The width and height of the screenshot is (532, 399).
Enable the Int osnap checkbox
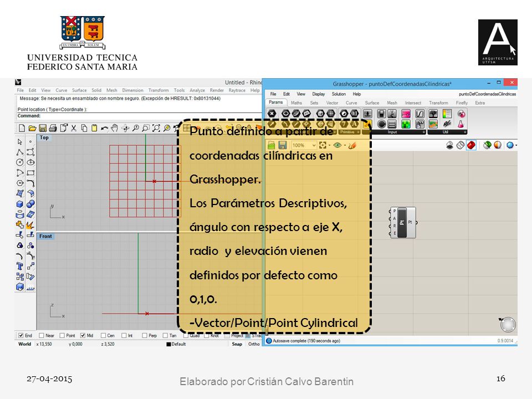124,335
